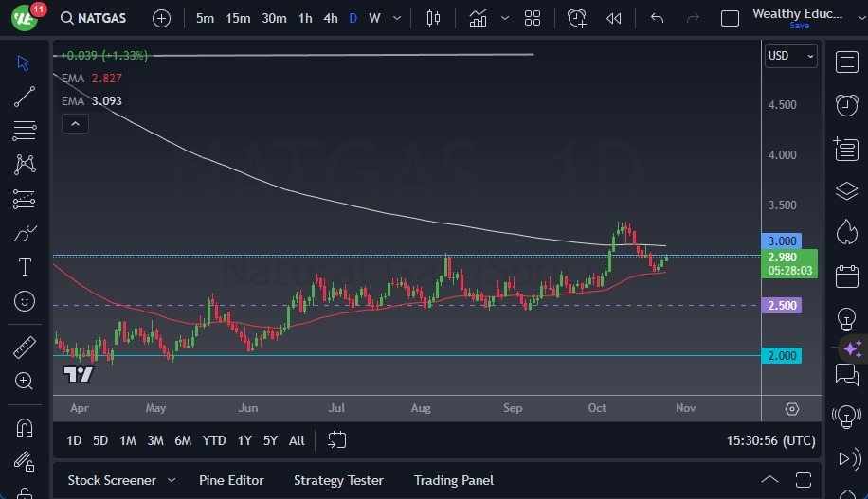Open the emoji icons tool
Viewport: 868px width, 499px height.
pos(25,301)
